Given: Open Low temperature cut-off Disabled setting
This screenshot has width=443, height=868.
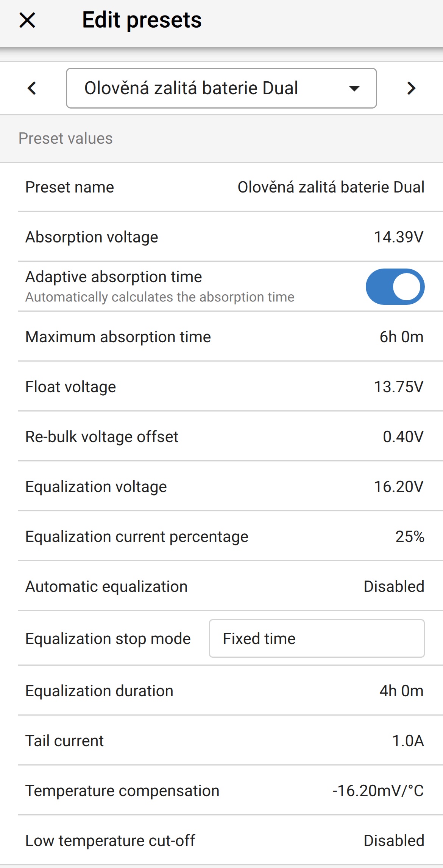Looking at the screenshot, I should click(394, 841).
